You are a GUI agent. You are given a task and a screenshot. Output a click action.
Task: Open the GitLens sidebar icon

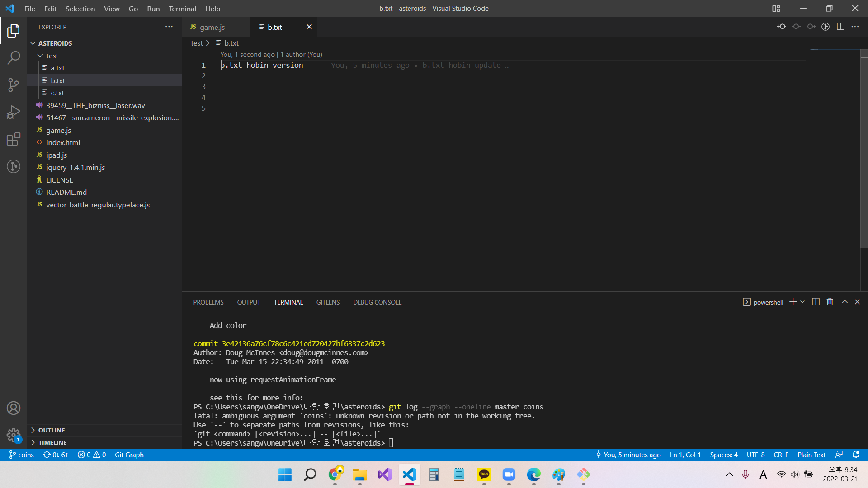coord(14,166)
